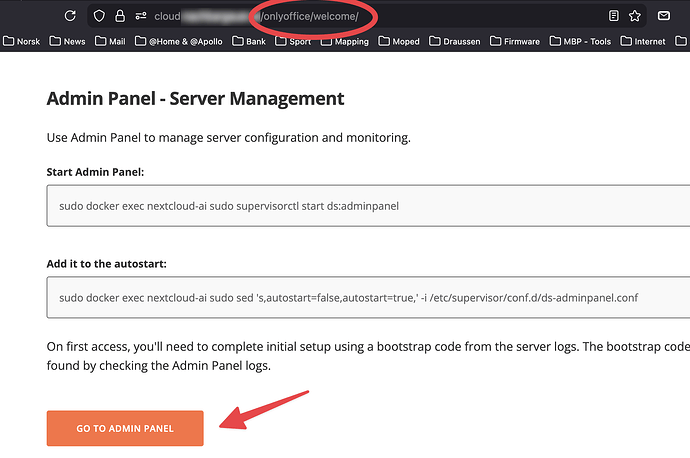Toggle reader view icon in address bar
This screenshot has width=690, height=458.
click(613, 16)
